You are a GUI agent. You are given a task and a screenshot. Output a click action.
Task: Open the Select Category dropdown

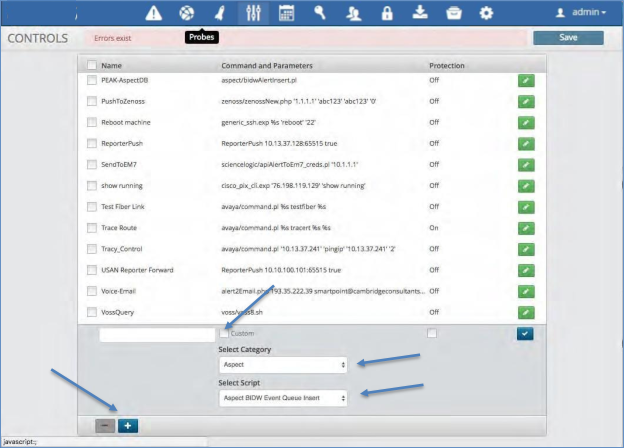tap(283, 366)
